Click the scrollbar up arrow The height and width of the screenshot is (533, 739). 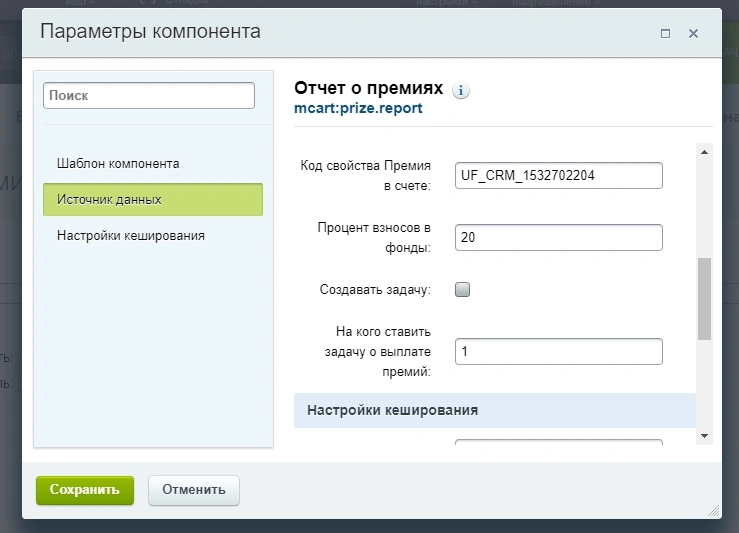[704, 152]
